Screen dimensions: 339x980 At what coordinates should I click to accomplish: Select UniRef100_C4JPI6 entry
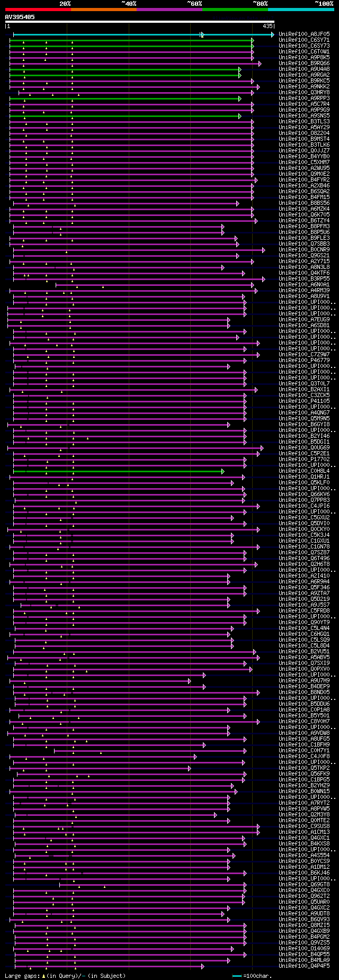(304, 506)
